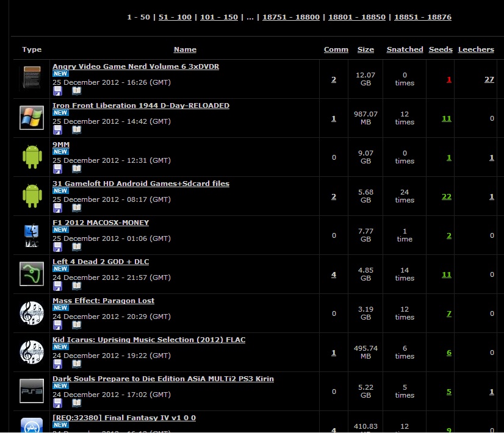The width and height of the screenshot is (504, 433).
Task: Open Angry Video Game Nerd Volume 6 3xDVDR
Action: click(135, 66)
